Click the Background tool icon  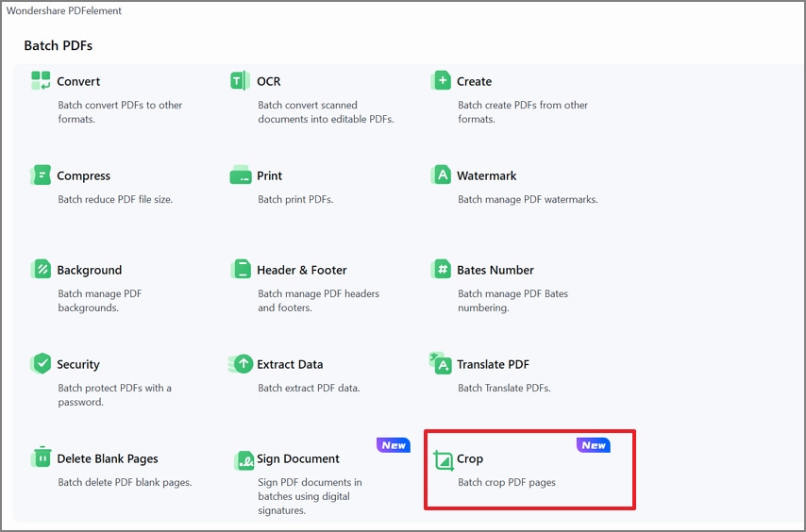[41, 269]
